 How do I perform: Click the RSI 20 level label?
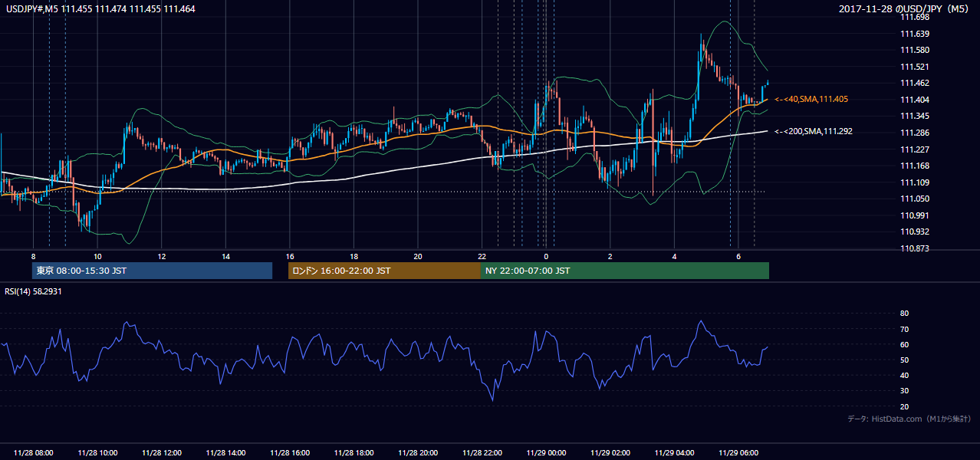tap(904, 407)
